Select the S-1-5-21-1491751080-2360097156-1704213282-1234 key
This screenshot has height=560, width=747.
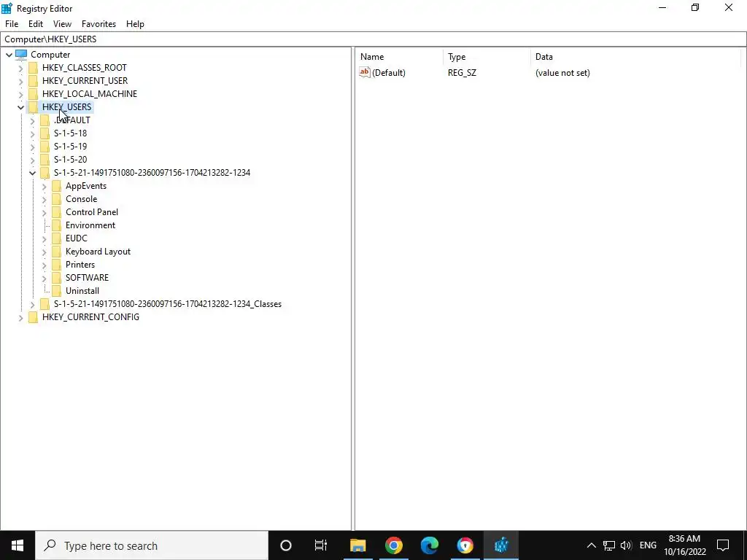[x=152, y=172]
